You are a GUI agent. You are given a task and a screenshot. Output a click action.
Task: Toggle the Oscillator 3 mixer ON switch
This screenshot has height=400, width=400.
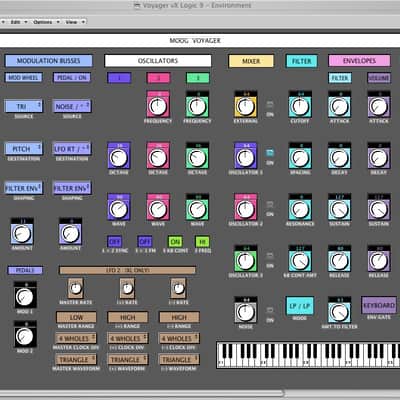[270, 256]
